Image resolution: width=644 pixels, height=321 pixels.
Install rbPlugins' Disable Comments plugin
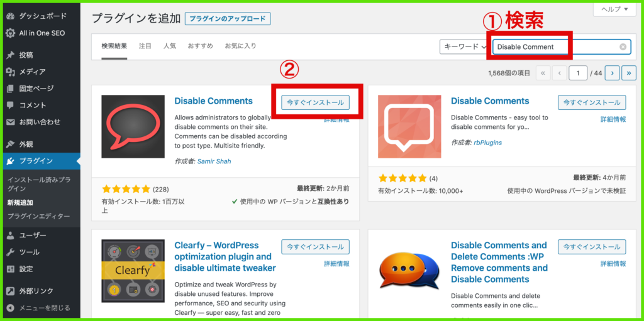592,102
